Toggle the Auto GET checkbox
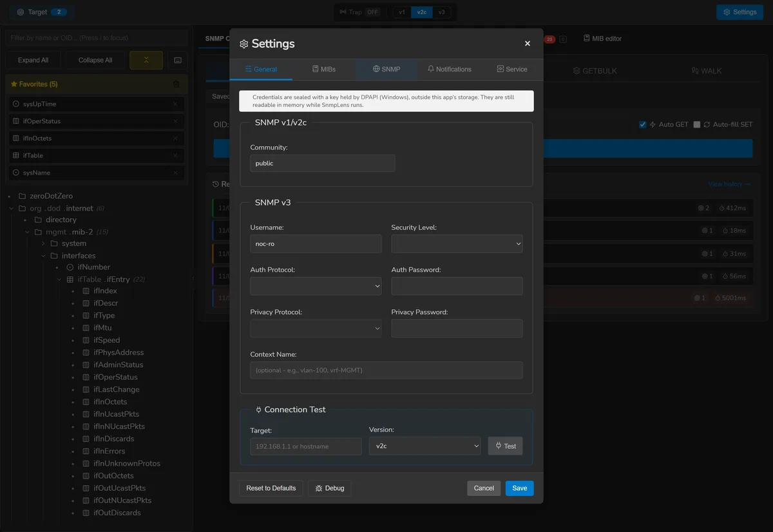The width and height of the screenshot is (773, 532). tap(642, 124)
